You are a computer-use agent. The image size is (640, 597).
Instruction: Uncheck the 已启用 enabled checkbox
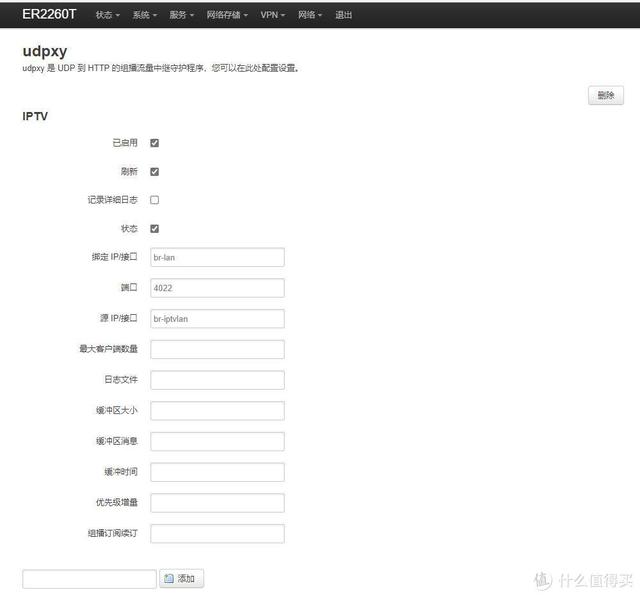[x=154, y=143]
